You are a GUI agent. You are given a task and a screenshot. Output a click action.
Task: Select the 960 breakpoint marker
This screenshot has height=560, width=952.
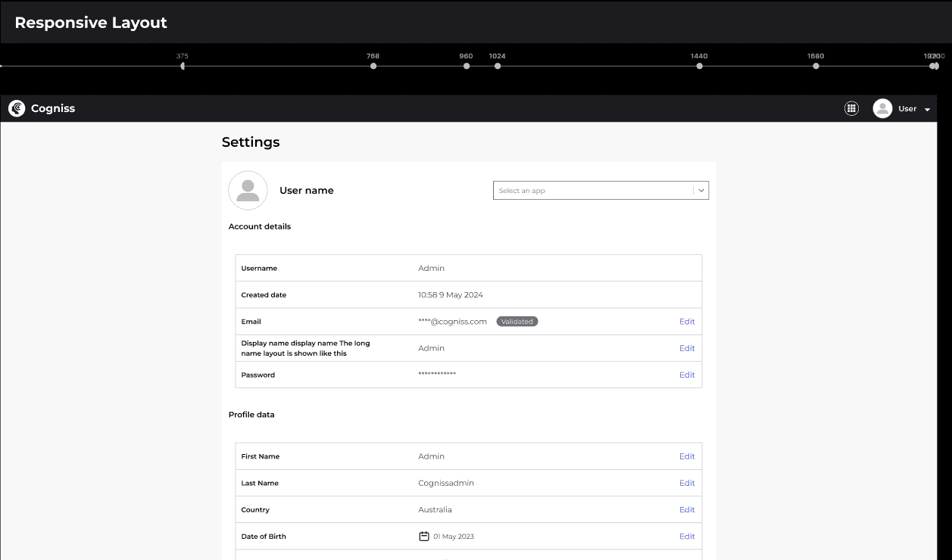[467, 66]
